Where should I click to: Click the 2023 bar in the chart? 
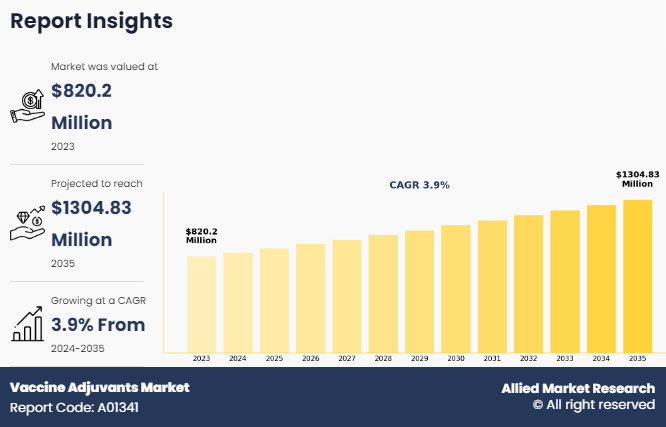click(x=201, y=304)
